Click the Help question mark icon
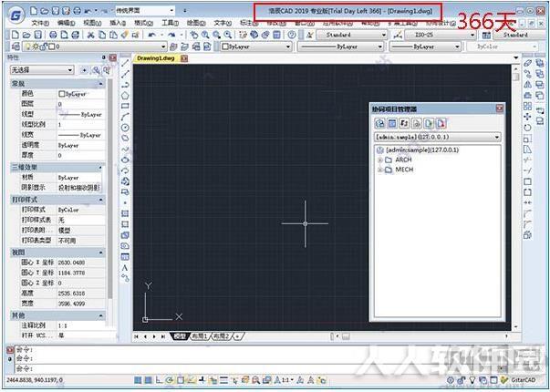 pyautogui.click(x=292, y=35)
